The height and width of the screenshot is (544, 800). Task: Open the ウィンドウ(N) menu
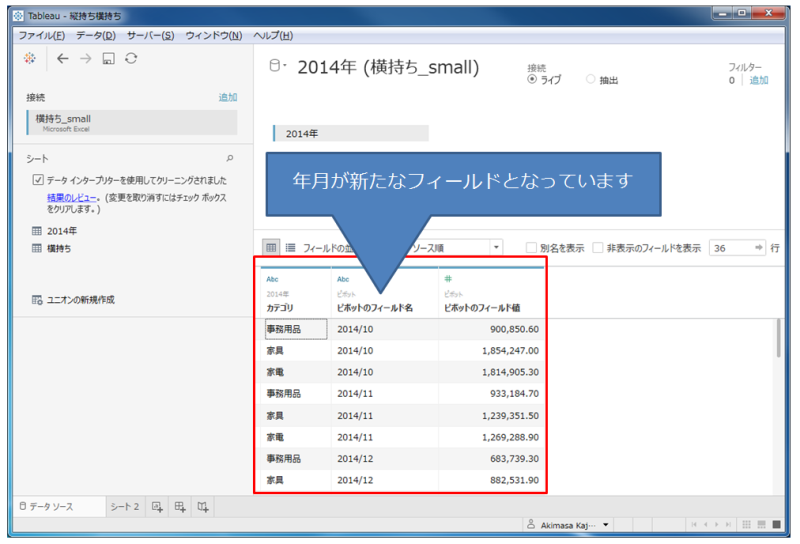coord(214,36)
